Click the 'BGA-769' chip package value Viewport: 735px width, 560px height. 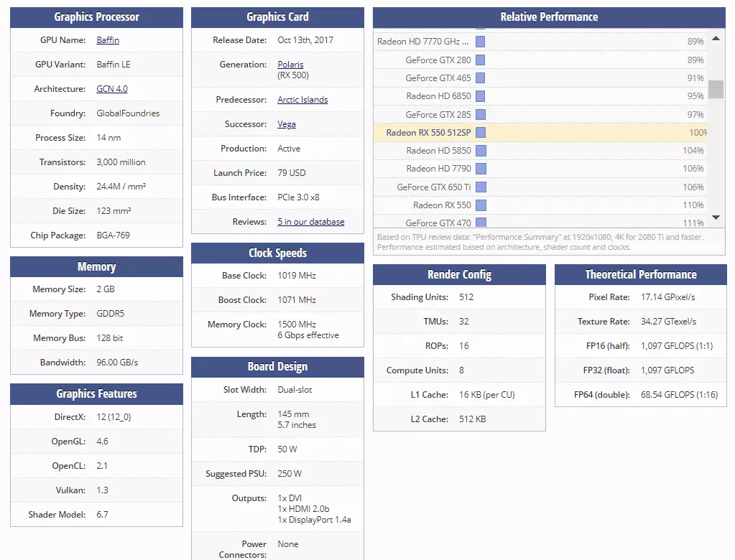113,235
